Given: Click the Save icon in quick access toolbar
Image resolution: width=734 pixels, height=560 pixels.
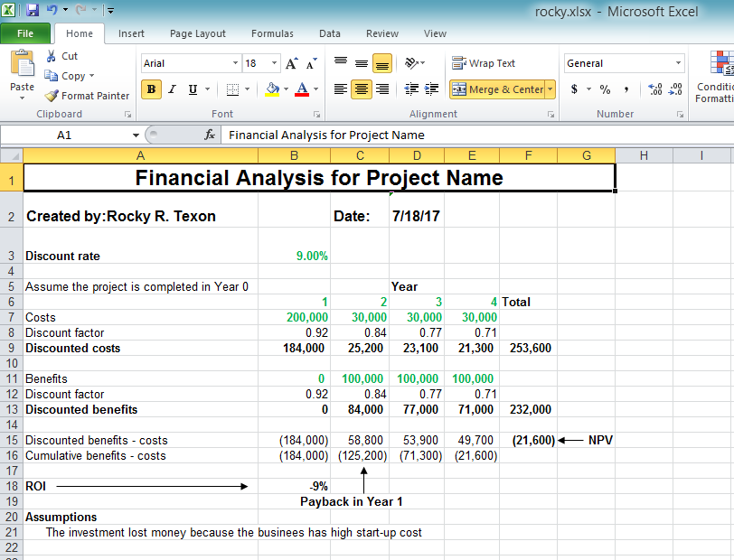Looking at the screenshot, I should click(x=33, y=10).
